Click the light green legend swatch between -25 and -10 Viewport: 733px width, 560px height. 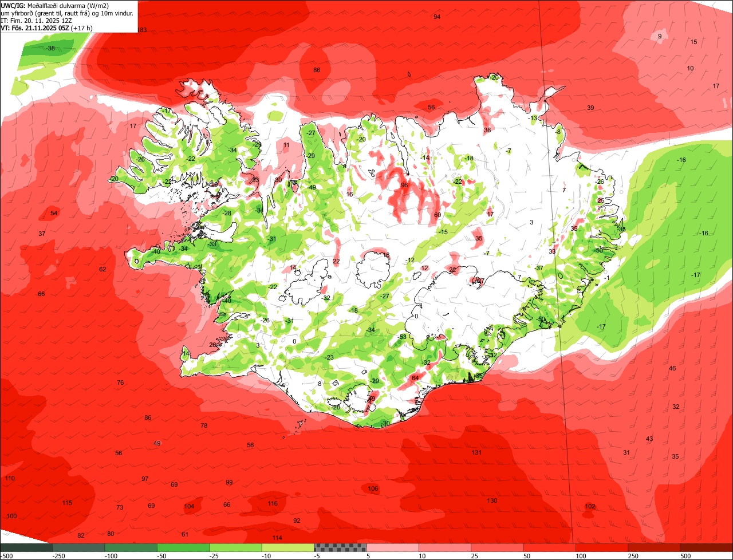point(235,547)
